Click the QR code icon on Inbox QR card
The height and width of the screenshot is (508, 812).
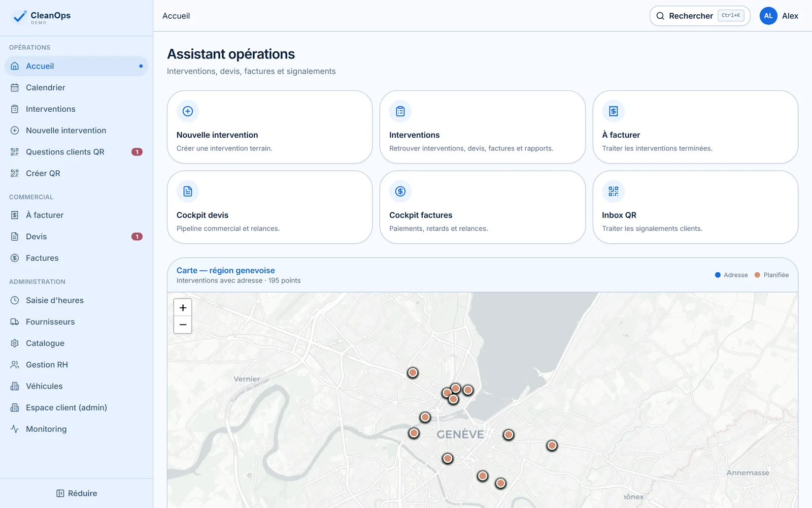[x=614, y=192]
